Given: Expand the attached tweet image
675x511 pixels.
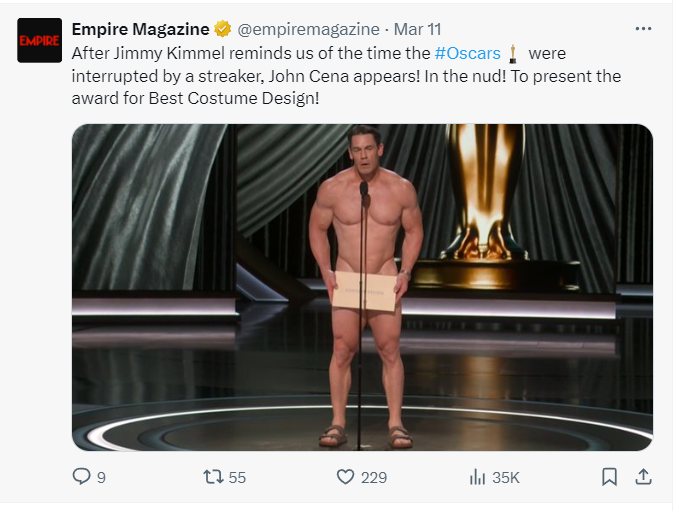Looking at the screenshot, I should 362,287.
